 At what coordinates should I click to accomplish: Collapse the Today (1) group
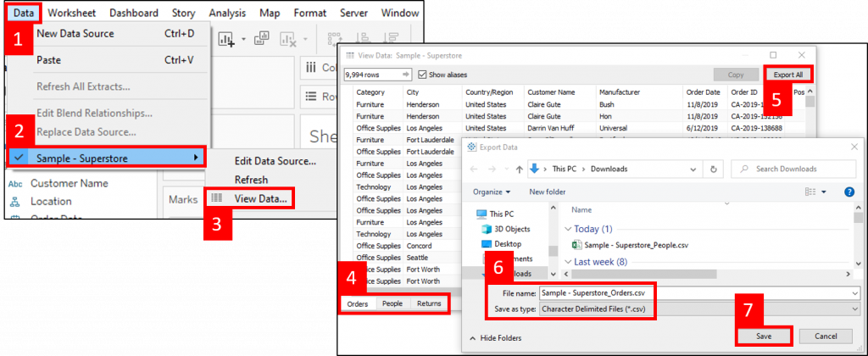[568, 229]
